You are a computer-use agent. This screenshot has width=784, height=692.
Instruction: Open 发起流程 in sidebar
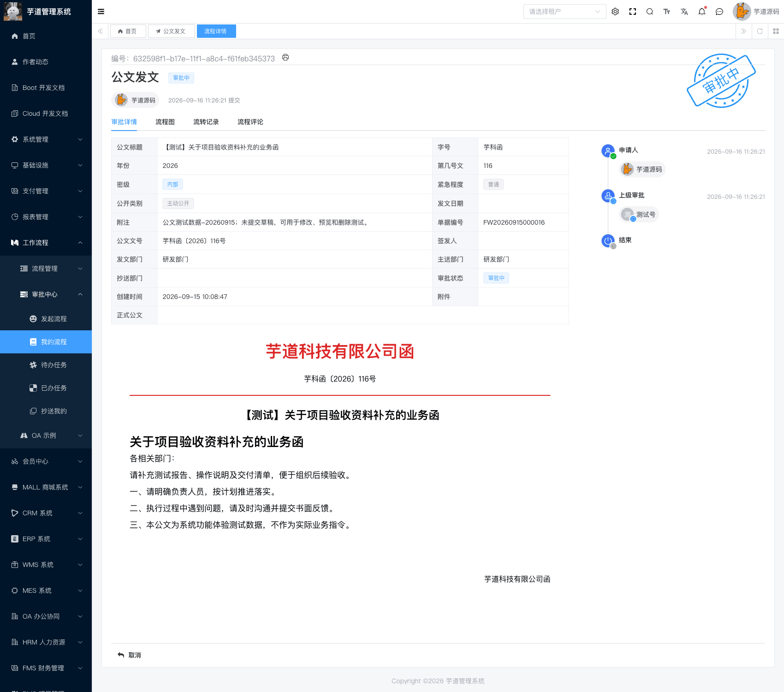point(46,319)
